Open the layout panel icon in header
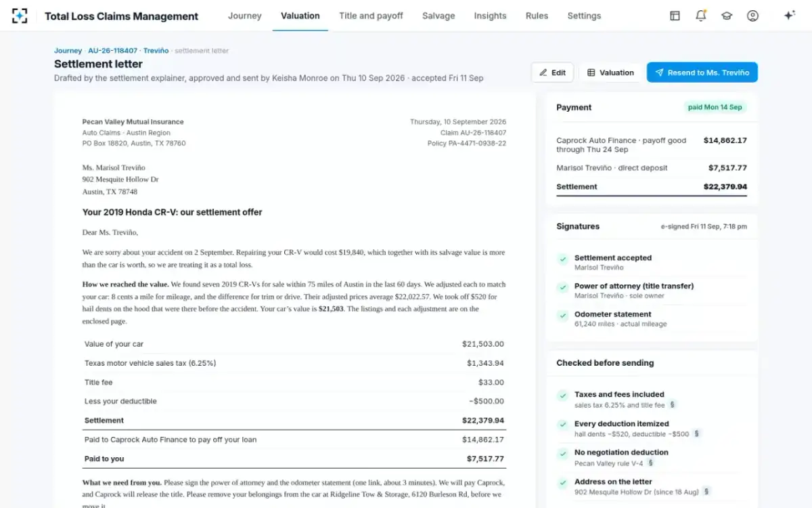 tap(675, 16)
